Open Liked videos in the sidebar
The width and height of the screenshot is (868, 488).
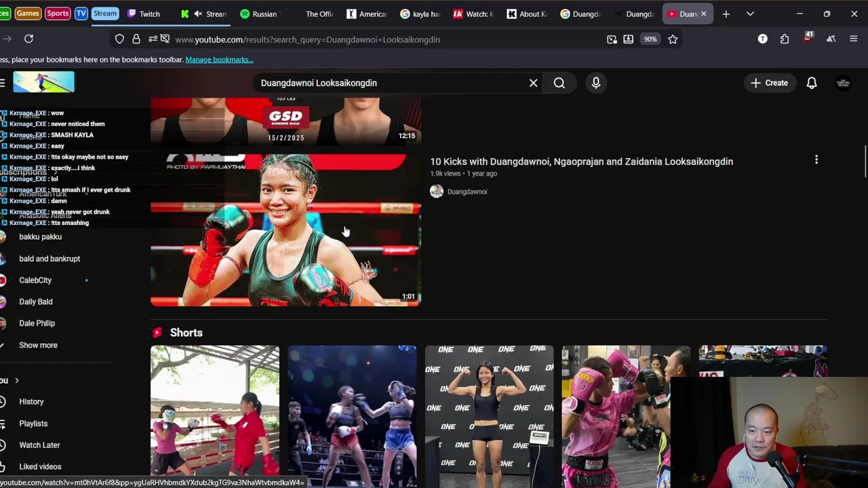click(40, 467)
